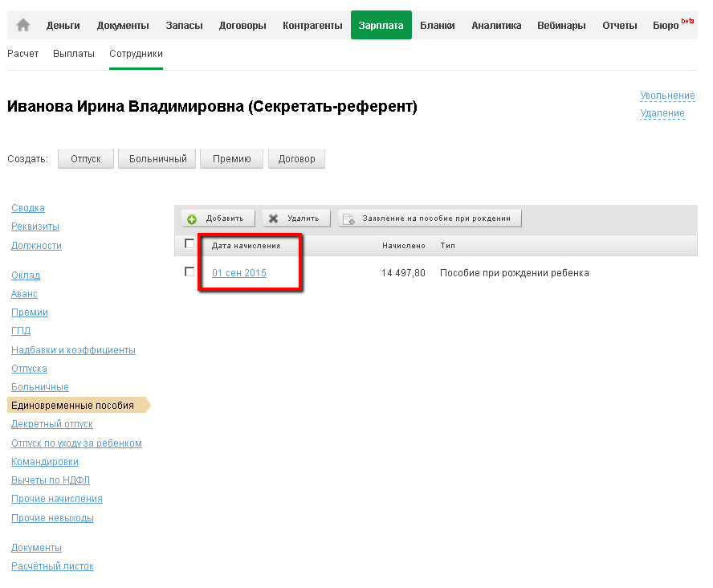Click the Увольнение link
The width and height of the screenshot is (713, 588).
(x=667, y=96)
